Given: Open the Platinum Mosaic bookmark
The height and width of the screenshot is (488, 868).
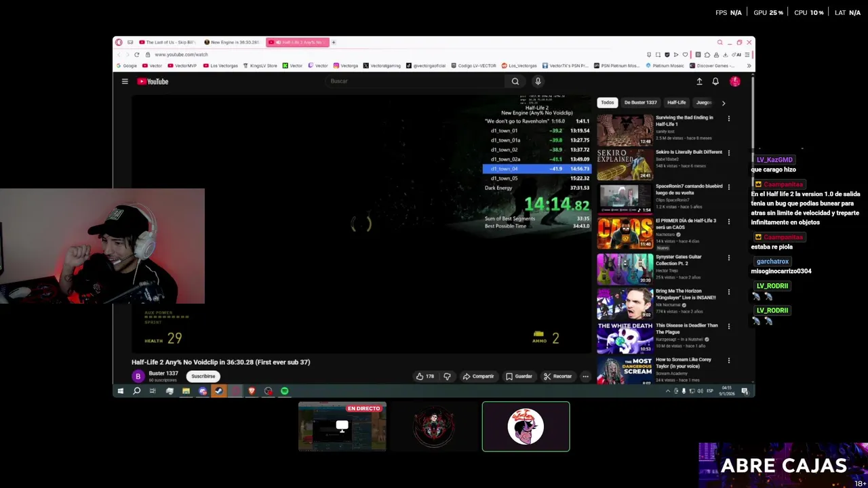Looking at the screenshot, I should (665, 66).
